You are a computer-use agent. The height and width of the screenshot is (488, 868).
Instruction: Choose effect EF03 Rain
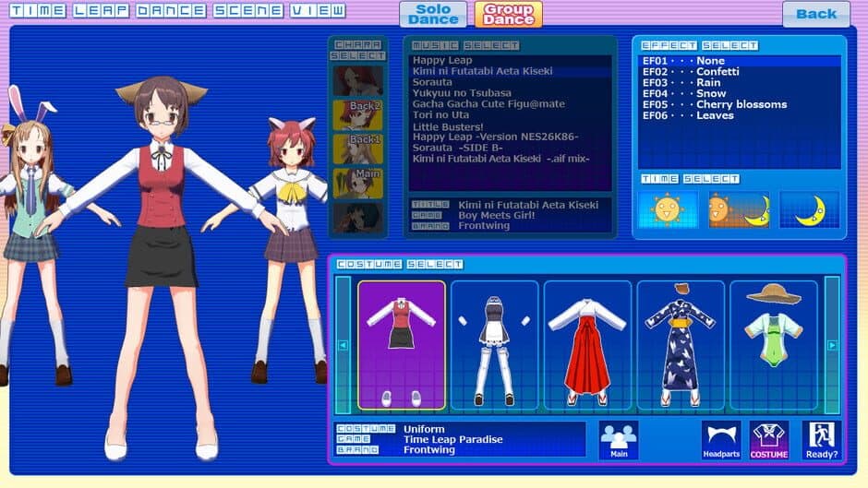point(739,82)
